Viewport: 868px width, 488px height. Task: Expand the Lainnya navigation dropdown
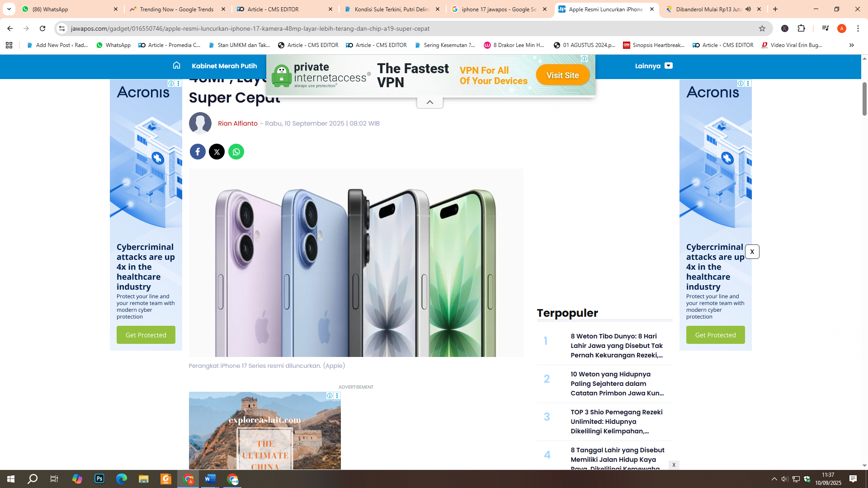(653, 66)
